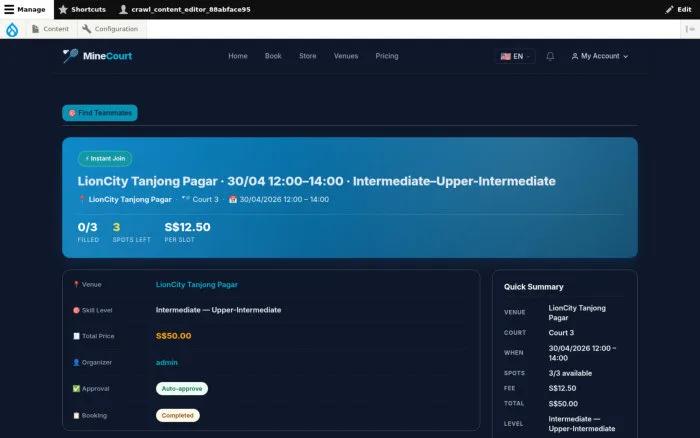
Task: Click the Approval checkmark icon
Action: click(x=76, y=388)
